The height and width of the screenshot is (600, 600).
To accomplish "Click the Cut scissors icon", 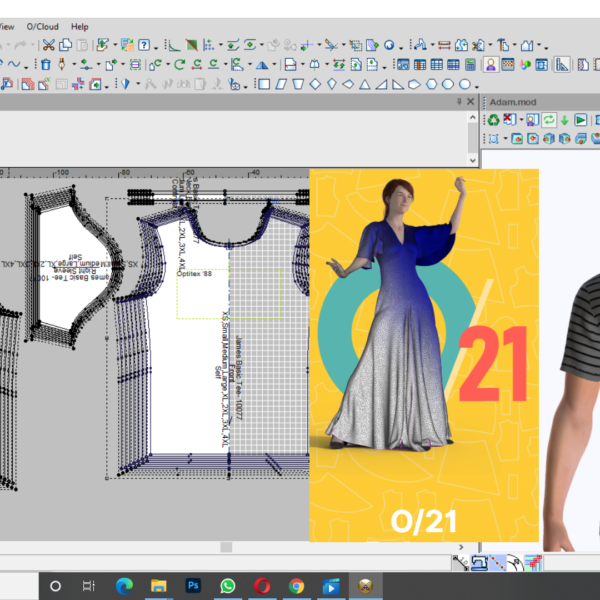I will pyautogui.click(x=48, y=45).
